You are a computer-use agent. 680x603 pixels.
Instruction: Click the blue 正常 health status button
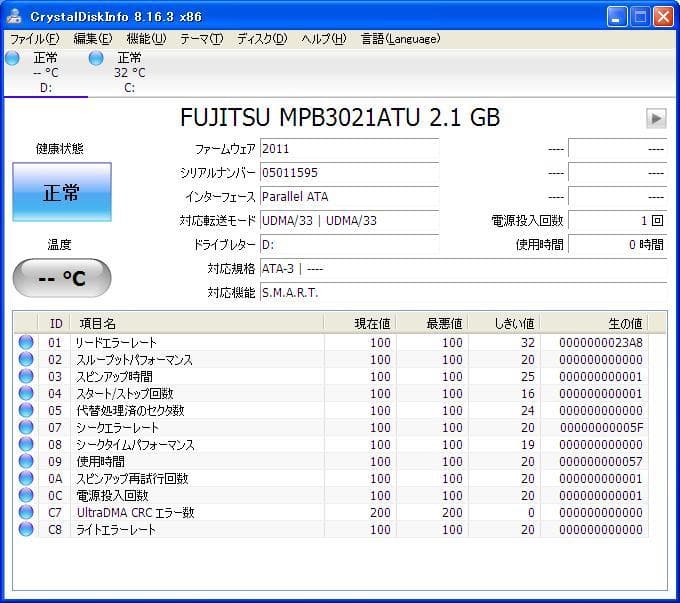point(62,192)
